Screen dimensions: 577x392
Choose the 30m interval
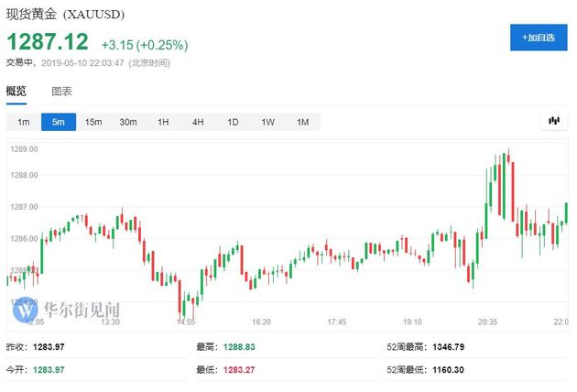128,122
